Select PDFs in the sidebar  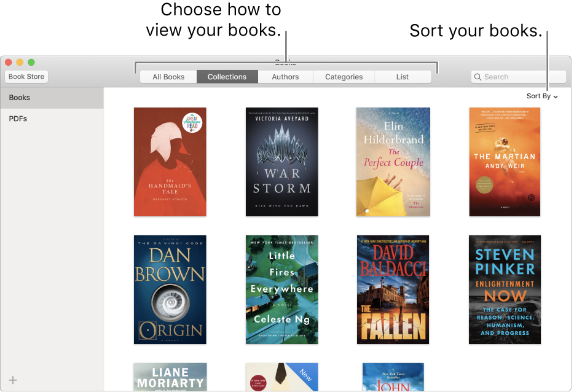pos(52,119)
